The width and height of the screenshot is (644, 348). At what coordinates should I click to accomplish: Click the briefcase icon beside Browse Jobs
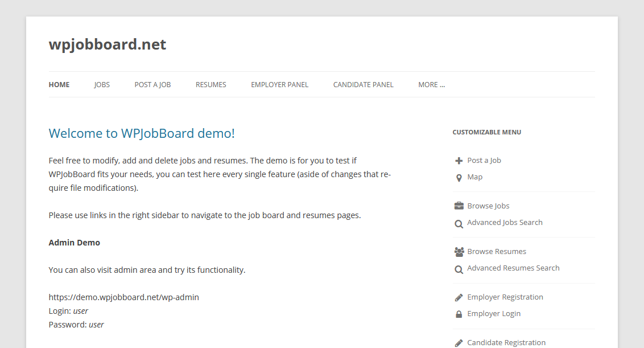[x=459, y=206]
